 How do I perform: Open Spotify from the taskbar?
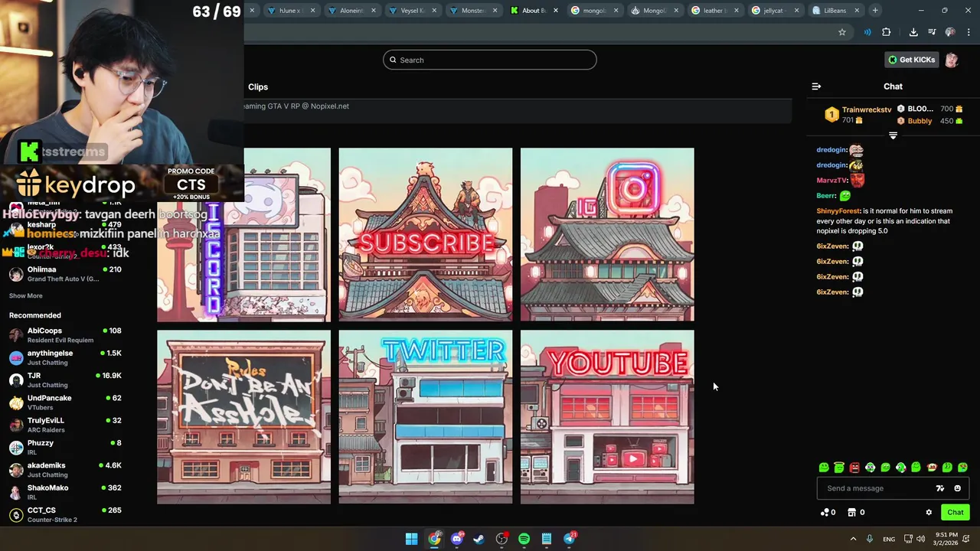[x=524, y=539]
